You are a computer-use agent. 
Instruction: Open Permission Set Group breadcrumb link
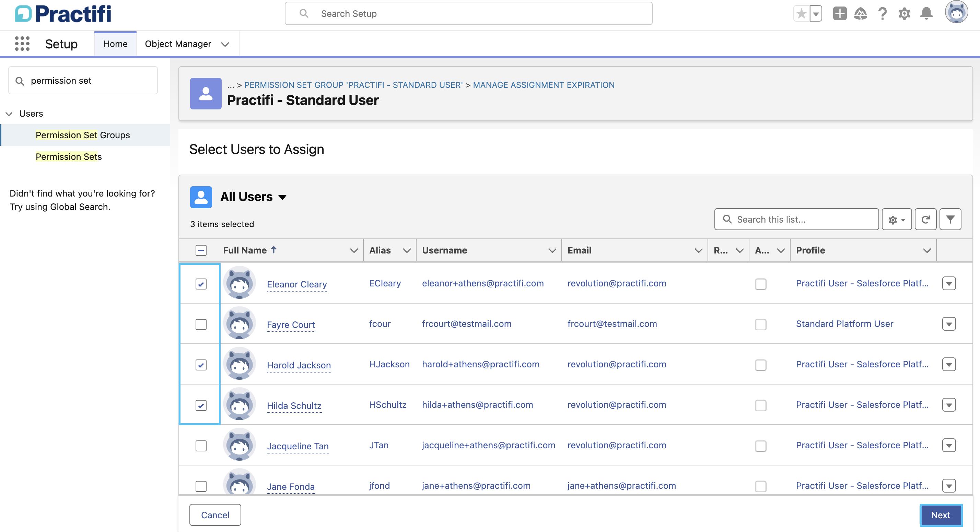[x=353, y=85]
